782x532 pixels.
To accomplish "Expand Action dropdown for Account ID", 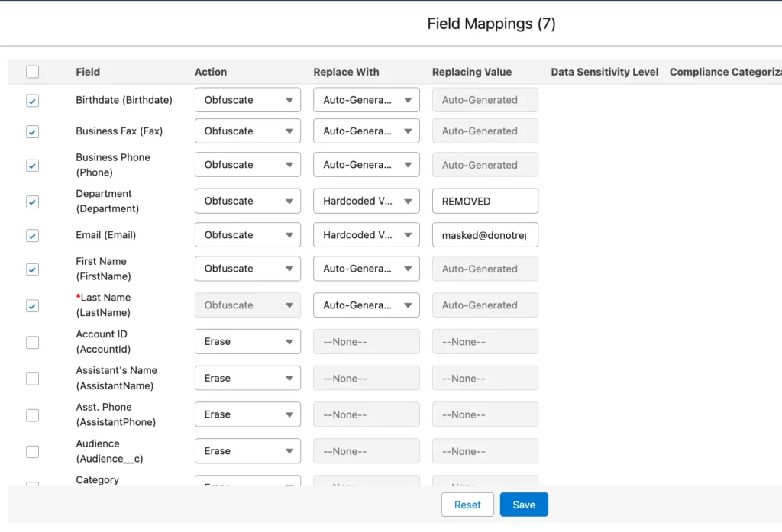I will (x=247, y=342).
